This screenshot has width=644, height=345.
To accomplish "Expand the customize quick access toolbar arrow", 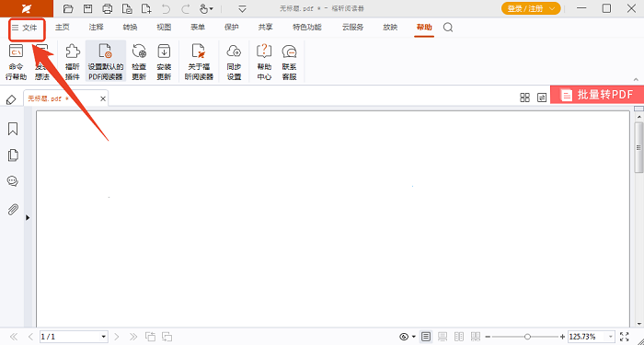I will tap(243, 8).
